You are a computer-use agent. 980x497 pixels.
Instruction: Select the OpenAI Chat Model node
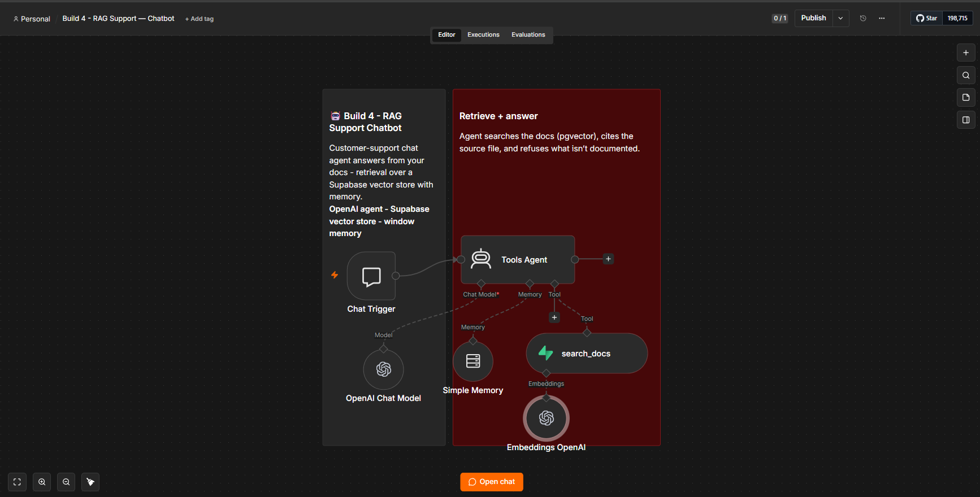click(384, 369)
